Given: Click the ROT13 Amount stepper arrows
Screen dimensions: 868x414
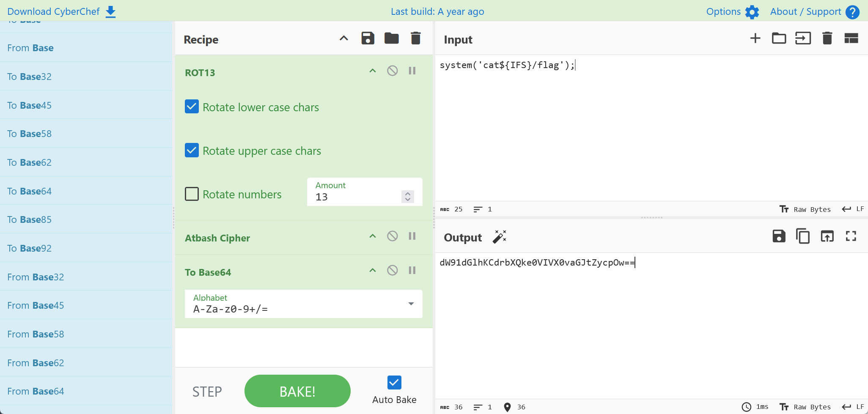Looking at the screenshot, I should tap(407, 197).
